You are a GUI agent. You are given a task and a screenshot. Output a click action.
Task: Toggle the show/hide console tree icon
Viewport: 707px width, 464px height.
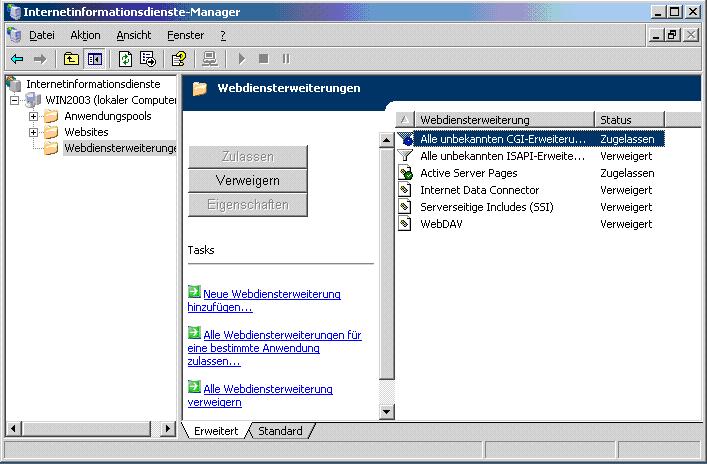(95, 59)
